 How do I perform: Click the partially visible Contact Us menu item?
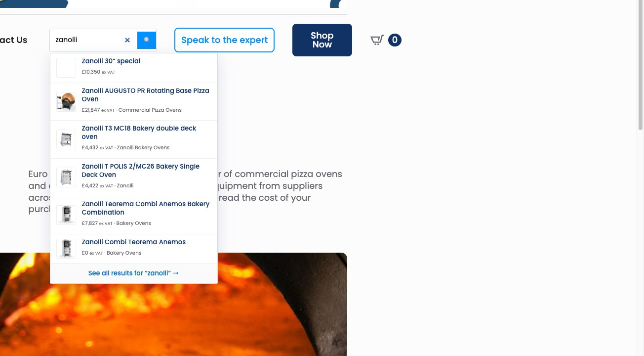(13, 40)
